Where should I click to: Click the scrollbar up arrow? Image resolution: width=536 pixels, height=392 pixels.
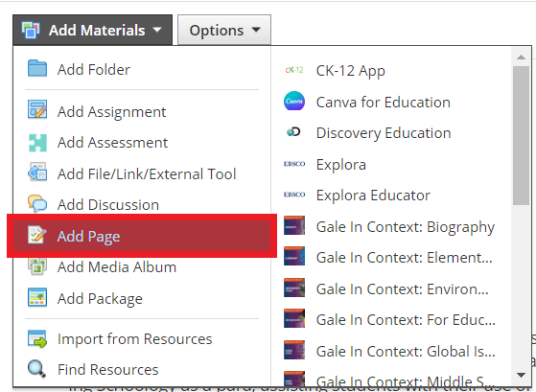point(521,58)
